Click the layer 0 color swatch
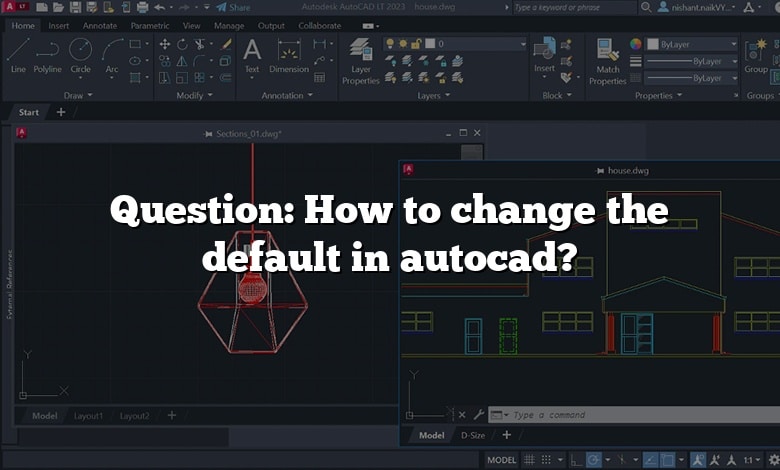Viewport: 780px width, 470px height. [x=430, y=44]
